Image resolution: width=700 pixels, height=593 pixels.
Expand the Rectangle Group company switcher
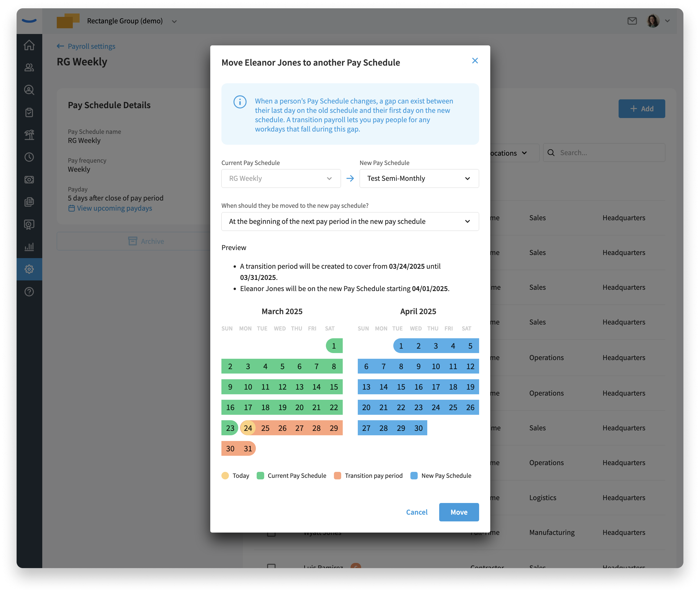click(x=174, y=21)
